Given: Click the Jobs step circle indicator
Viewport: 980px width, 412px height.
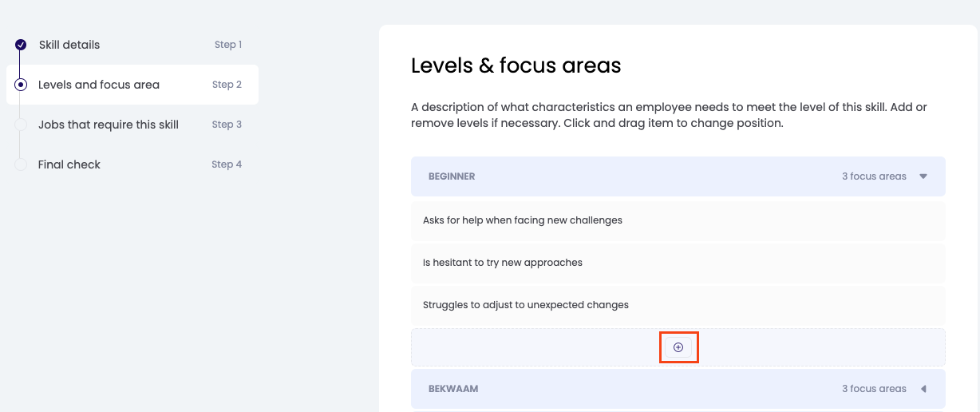Looking at the screenshot, I should 21,125.
